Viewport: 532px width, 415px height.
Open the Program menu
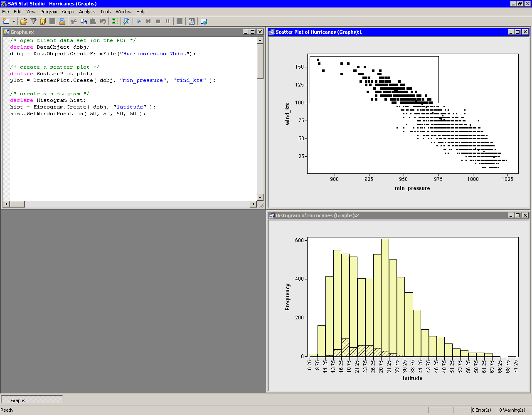[x=49, y=12]
